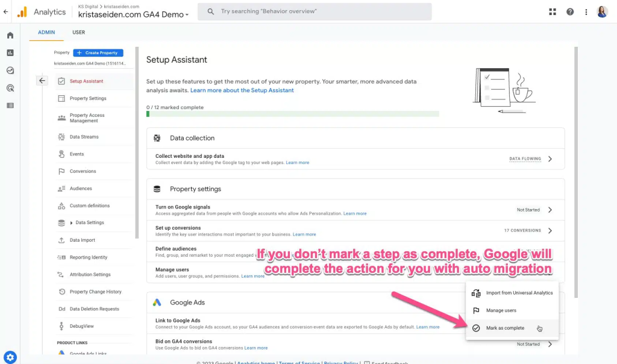617x364 pixels.
Task: Switch to the USER tab
Action: coord(78,33)
